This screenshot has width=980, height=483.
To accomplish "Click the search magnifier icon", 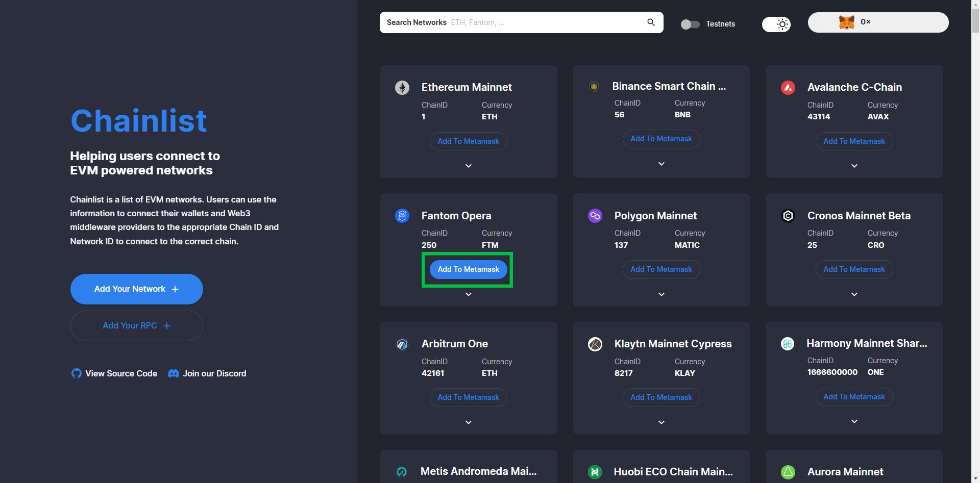I will click(651, 22).
